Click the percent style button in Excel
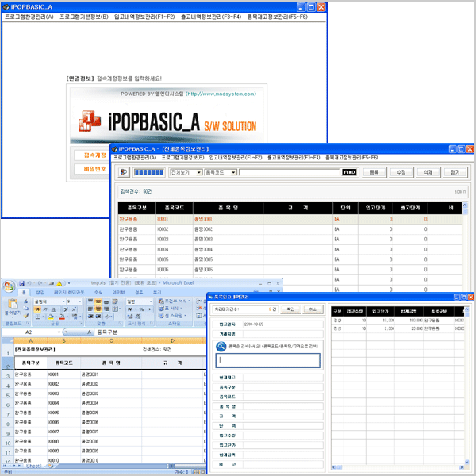The height and width of the screenshot is (476, 476). pos(141,309)
